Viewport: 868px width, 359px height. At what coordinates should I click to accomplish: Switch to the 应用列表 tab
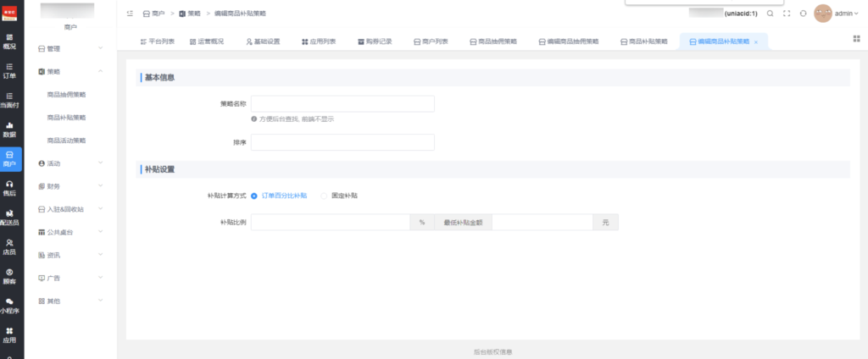click(x=319, y=41)
